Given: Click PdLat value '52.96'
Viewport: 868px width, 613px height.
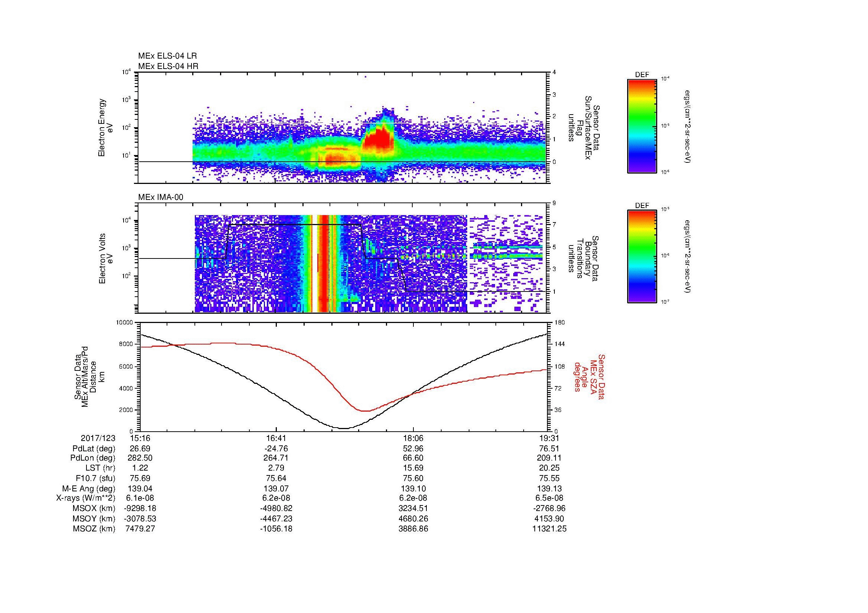Looking at the screenshot, I should pos(413,449).
